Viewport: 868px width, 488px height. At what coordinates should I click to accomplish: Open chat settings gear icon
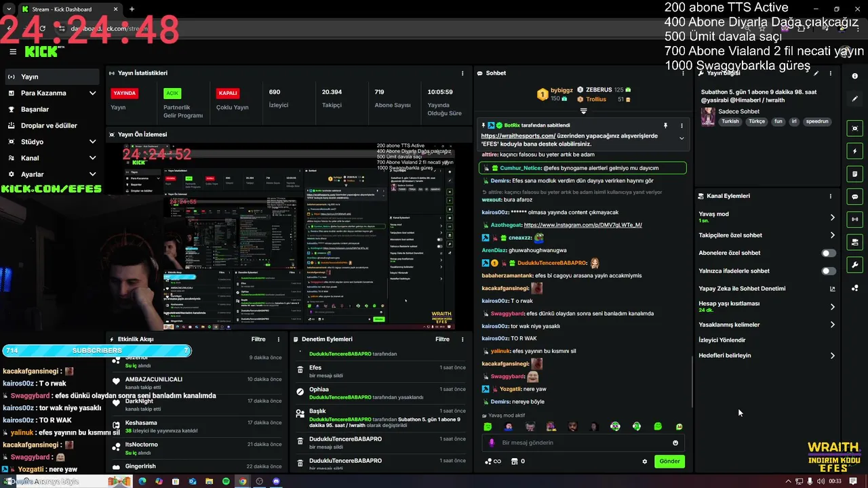645,462
